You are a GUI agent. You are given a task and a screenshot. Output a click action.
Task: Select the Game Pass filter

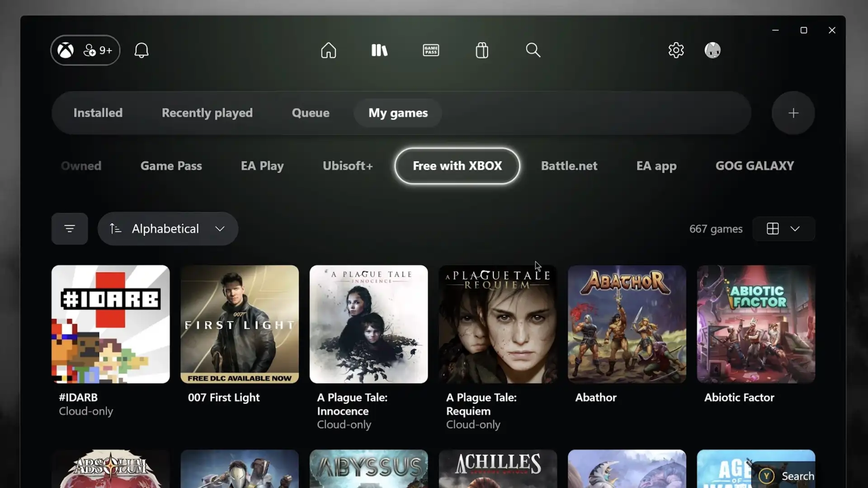(171, 166)
